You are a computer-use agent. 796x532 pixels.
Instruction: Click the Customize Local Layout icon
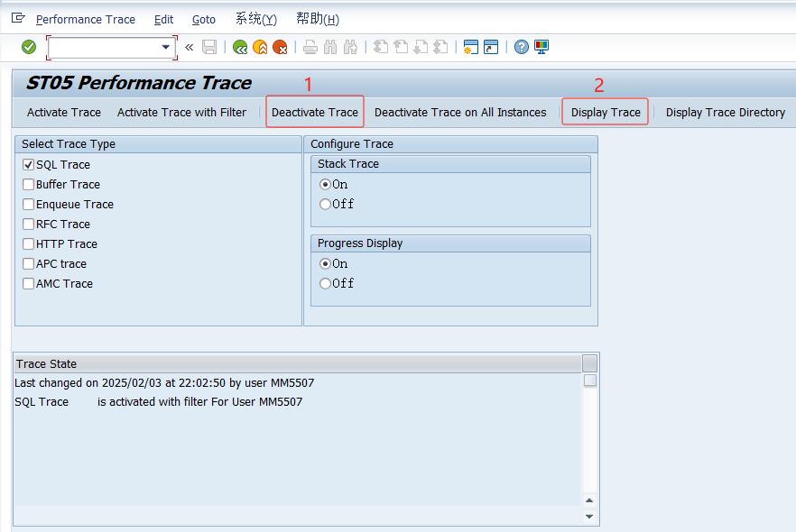[x=540, y=47]
